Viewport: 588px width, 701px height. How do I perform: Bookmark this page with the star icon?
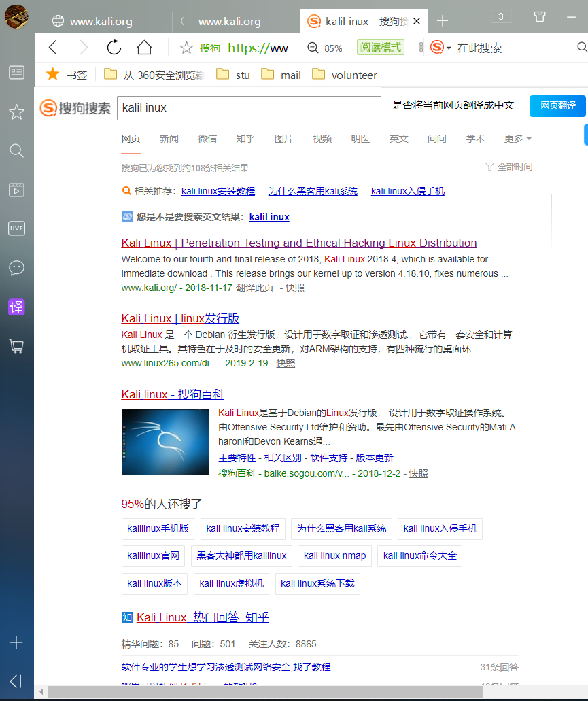pos(186,48)
